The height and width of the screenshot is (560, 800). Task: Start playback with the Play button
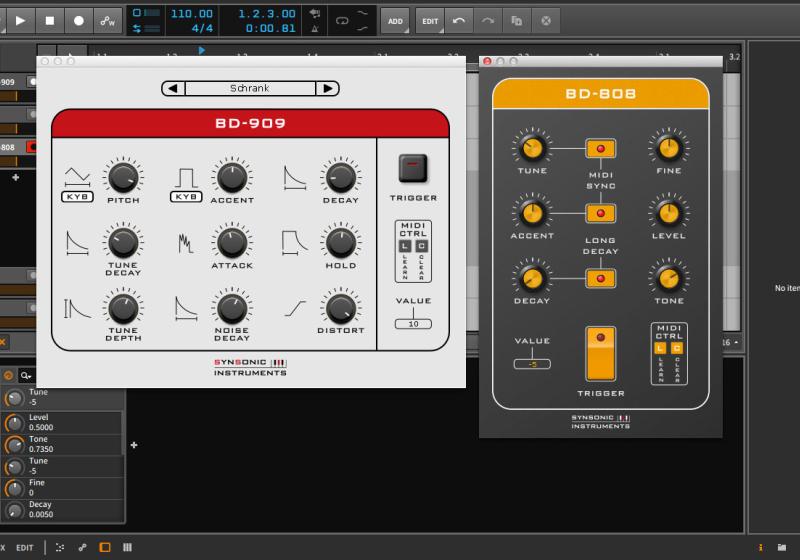click(x=20, y=21)
